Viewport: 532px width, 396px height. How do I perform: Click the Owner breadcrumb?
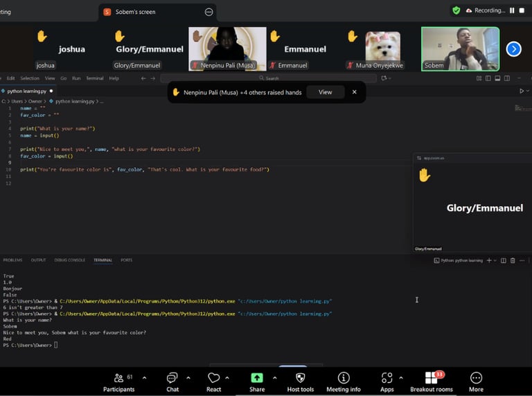pyautogui.click(x=35, y=101)
